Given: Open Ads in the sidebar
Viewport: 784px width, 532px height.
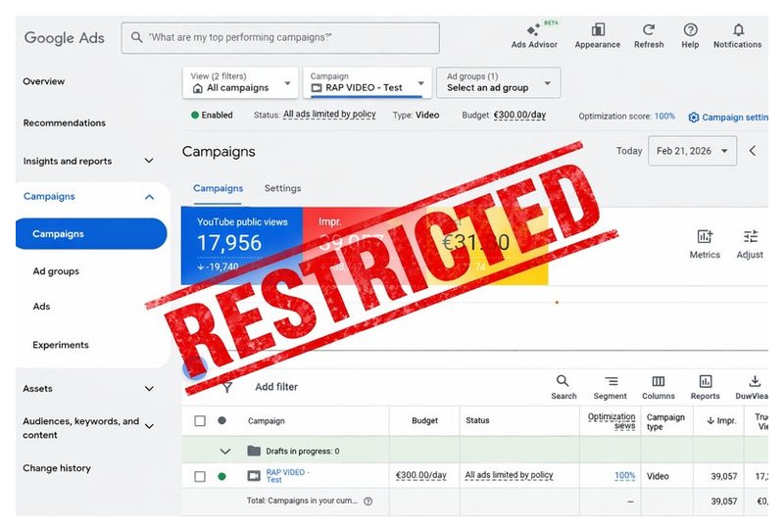Looking at the screenshot, I should click(x=41, y=307).
